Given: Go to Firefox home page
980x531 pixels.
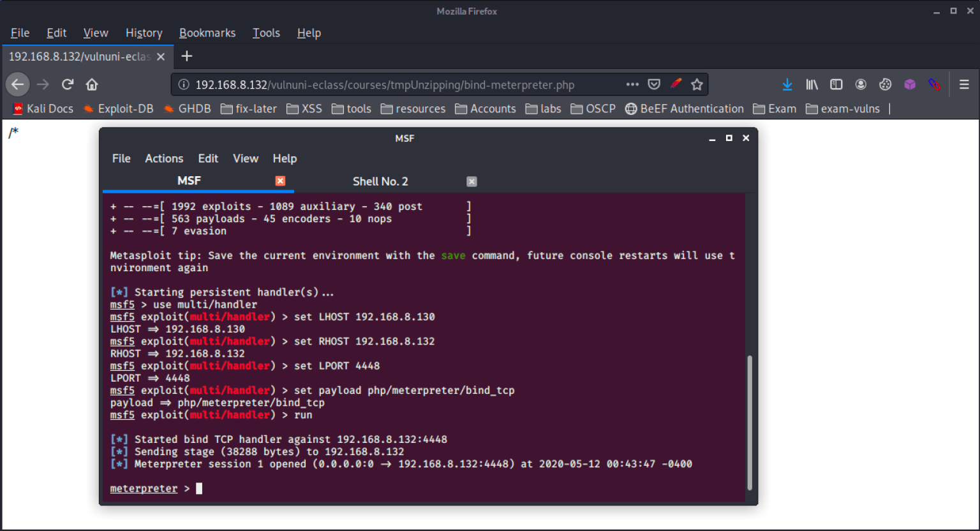Looking at the screenshot, I should [92, 84].
